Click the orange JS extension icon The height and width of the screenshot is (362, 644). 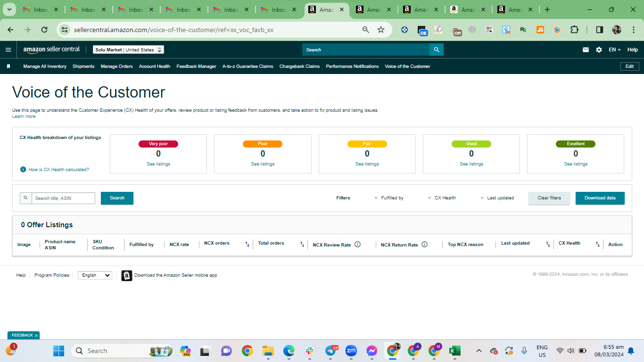coord(540,30)
